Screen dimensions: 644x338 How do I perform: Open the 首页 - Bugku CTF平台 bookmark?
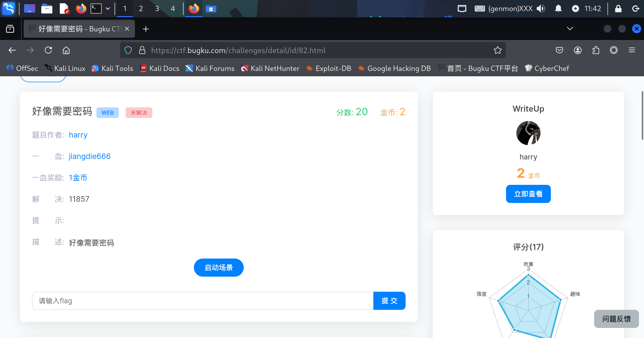click(x=478, y=68)
